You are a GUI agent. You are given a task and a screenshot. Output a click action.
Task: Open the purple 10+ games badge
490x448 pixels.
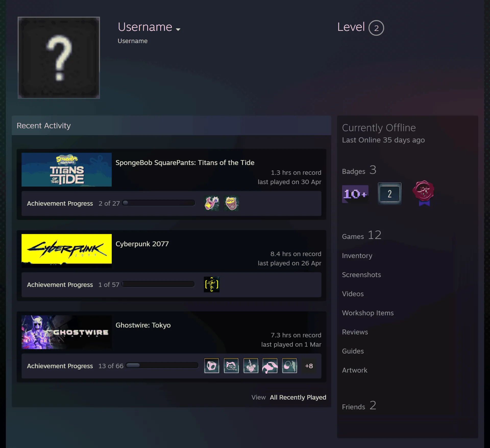(355, 194)
